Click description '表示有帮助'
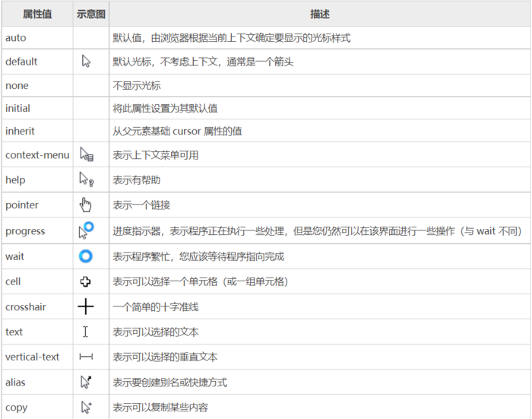This screenshot has height=419, width=532. [x=136, y=180]
